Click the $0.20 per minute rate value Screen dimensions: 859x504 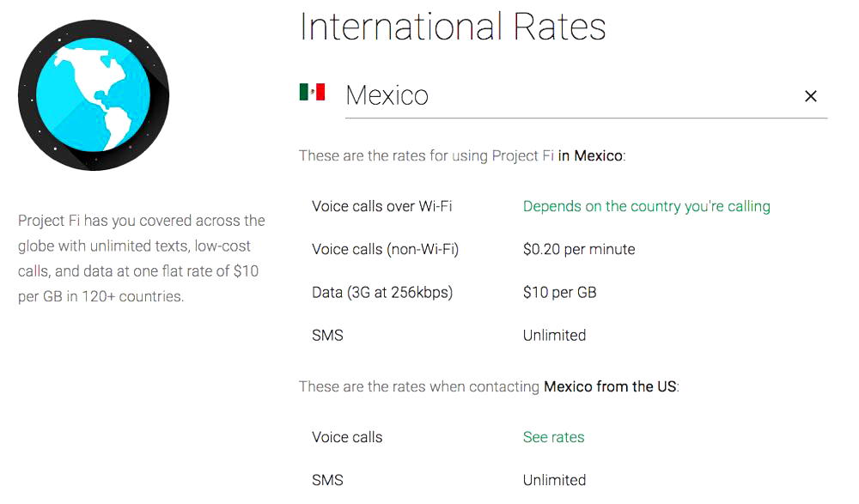pyautogui.click(x=577, y=249)
